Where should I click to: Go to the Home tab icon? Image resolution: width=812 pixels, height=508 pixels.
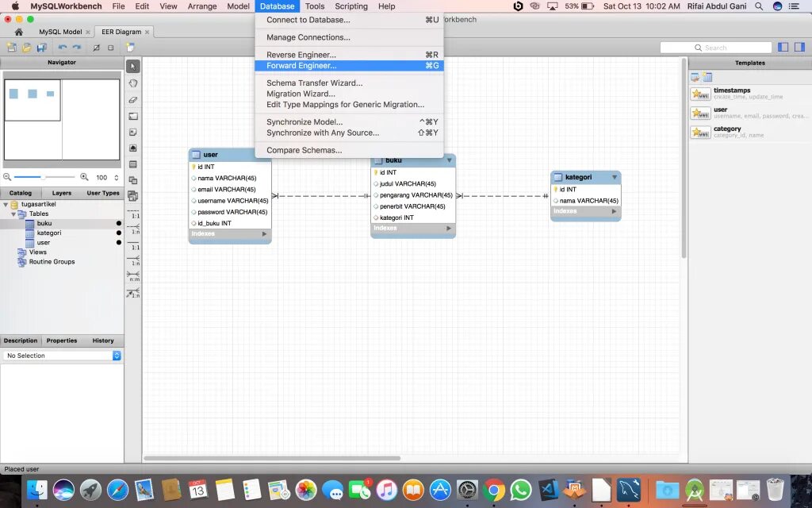click(x=19, y=32)
